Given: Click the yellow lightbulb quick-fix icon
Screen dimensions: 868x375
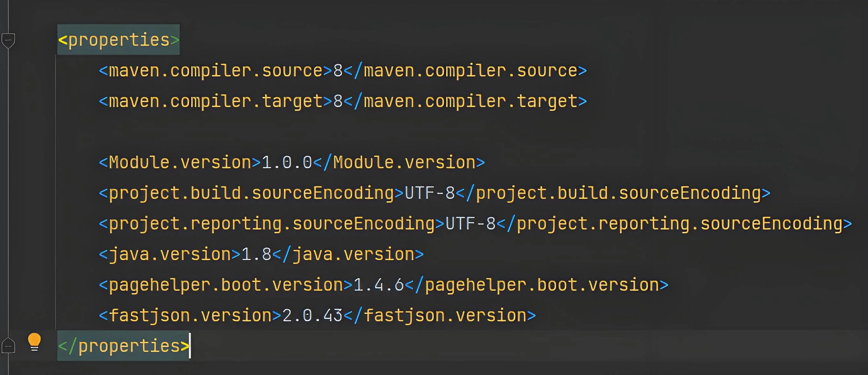Looking at the screenshot, I should point(34,341).
